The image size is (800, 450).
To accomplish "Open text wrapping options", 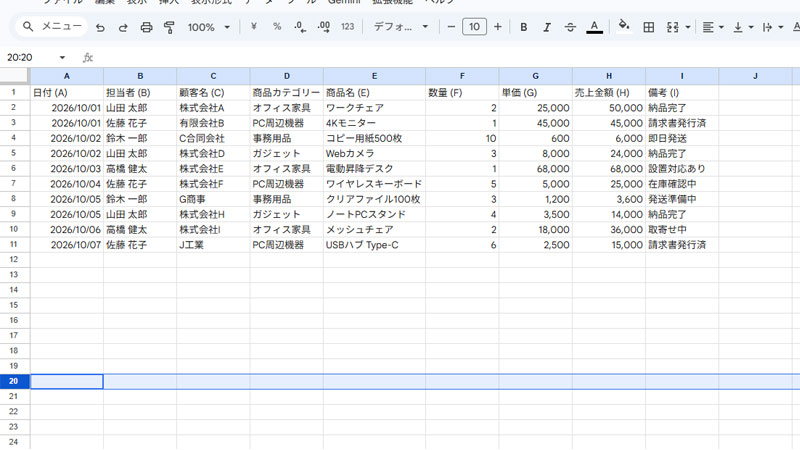I will (x=772, y=27).
